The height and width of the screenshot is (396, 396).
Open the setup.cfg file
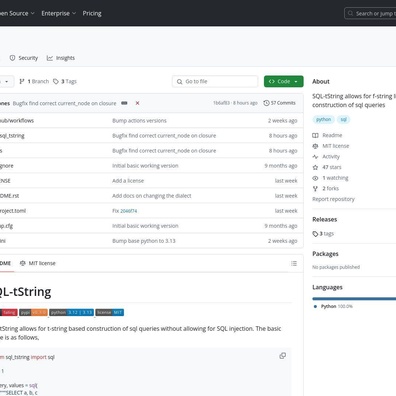click(6, 226)
